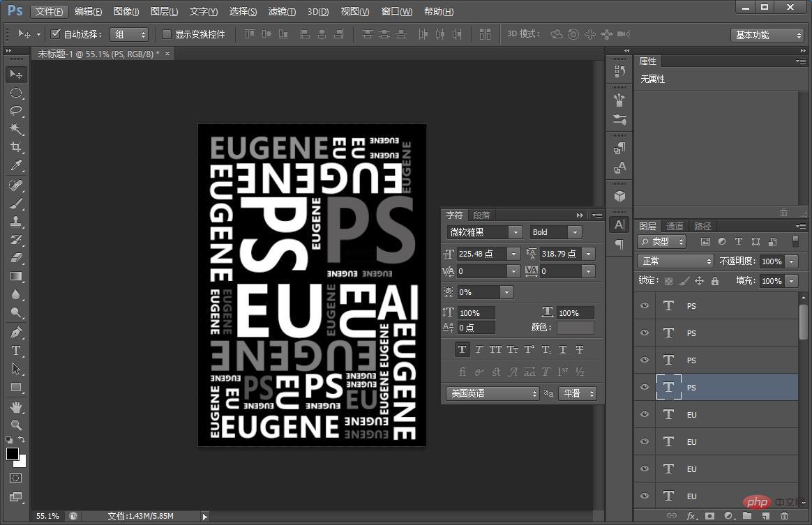Toggle Faux Bold in Character panel

coord(462,349)
